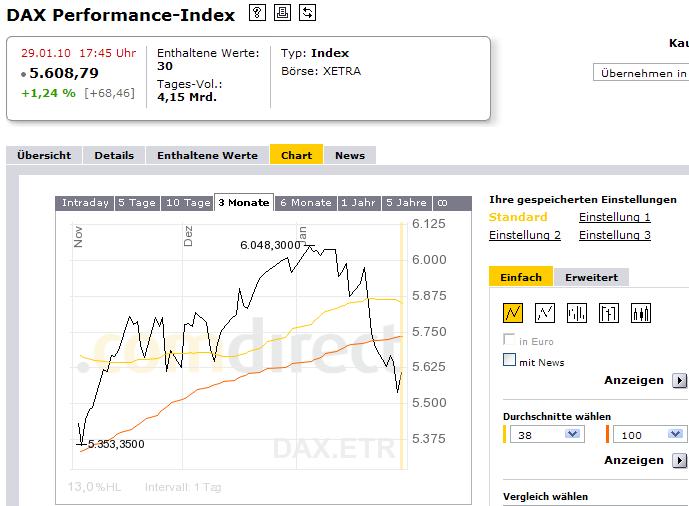Switch to the Details tab
This screenshot has width=689, height=506.
point(114,155)
